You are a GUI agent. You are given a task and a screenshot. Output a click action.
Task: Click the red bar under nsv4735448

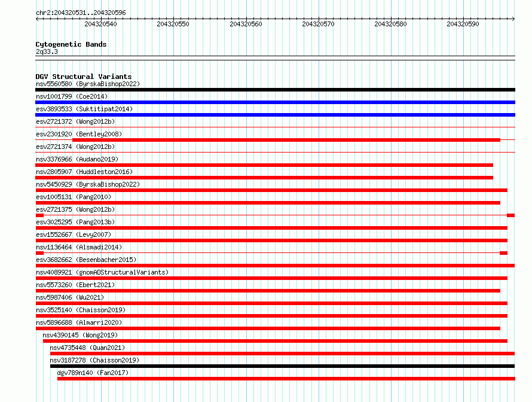282,354
